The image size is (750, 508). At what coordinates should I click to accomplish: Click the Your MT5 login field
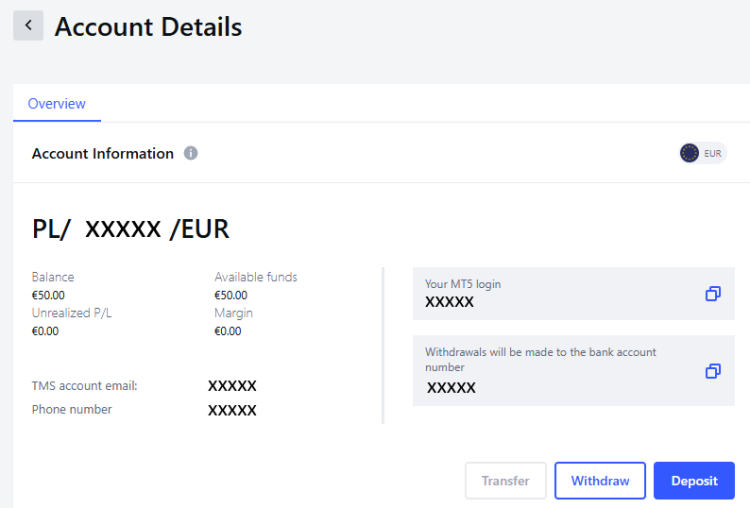pyautogui.click(x=560, y=294)
